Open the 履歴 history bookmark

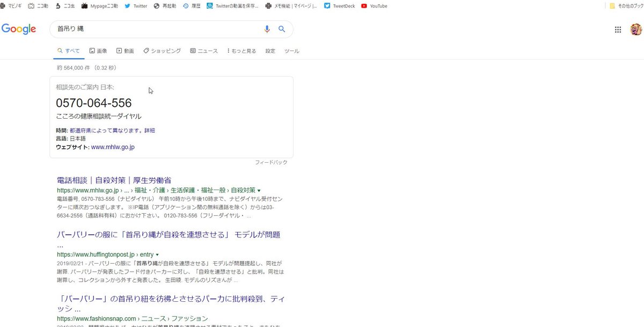pos(192,6)
